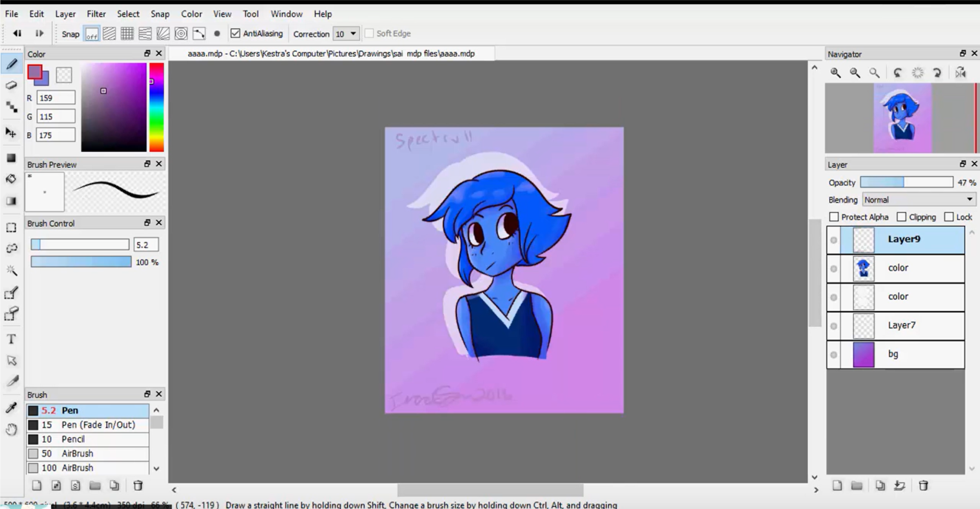
Task: Open the Select menu
Action: coord(128,14)
